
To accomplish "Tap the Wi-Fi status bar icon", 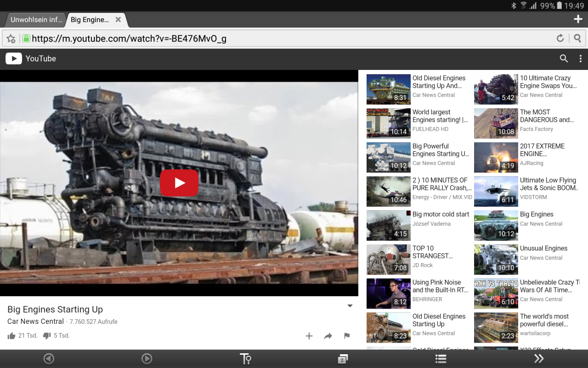I will click(524, 6).
